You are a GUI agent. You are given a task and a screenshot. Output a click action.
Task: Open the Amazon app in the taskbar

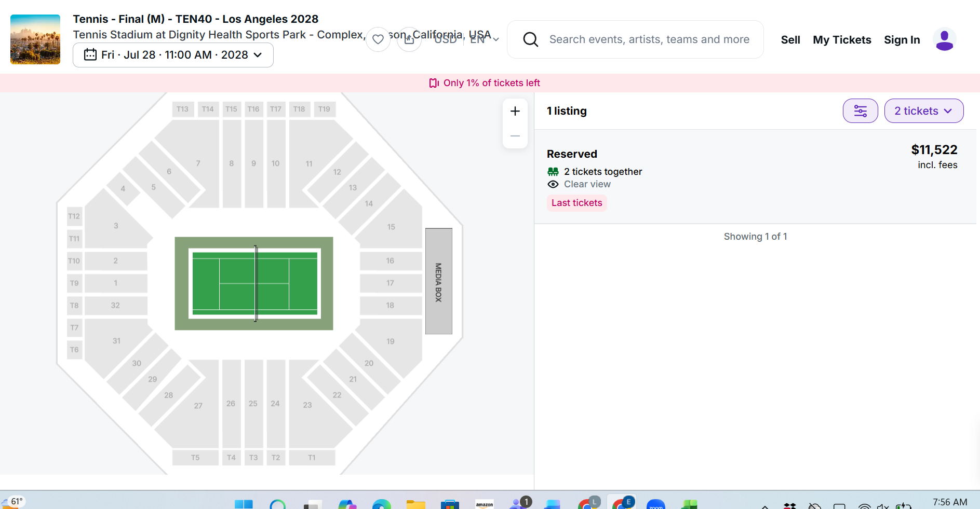pos(485,505)
